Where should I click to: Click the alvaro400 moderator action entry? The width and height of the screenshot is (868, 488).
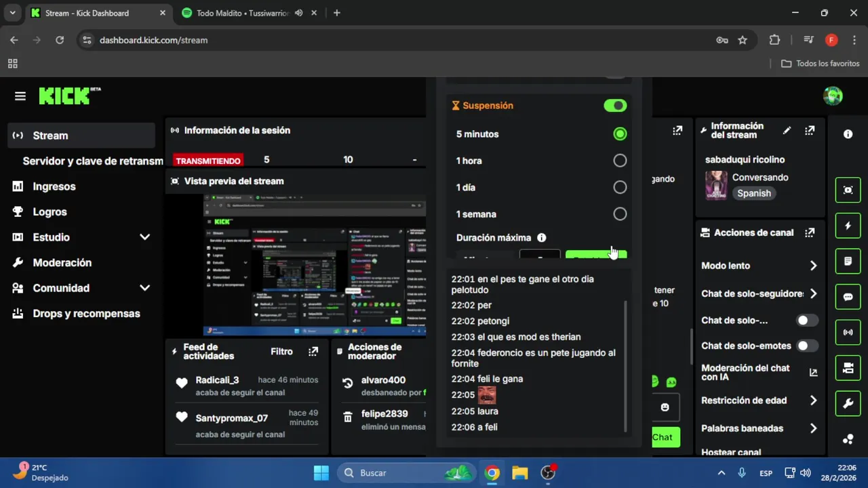pos(384,385)
